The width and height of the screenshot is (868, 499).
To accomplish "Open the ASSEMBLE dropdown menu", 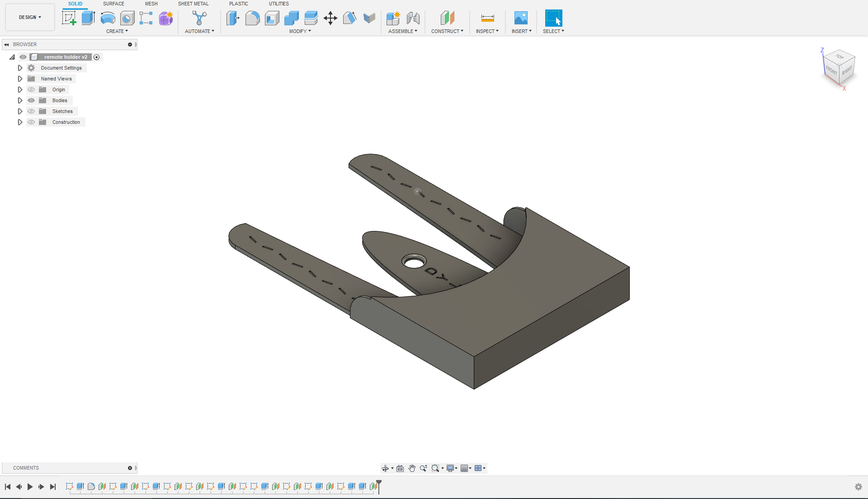I will point(403,31).
